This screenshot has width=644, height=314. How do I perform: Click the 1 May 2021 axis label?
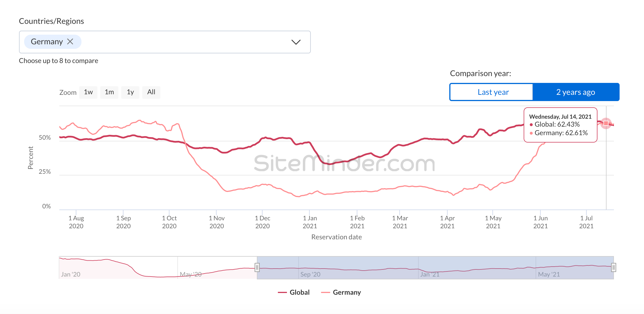click(493, 222)
